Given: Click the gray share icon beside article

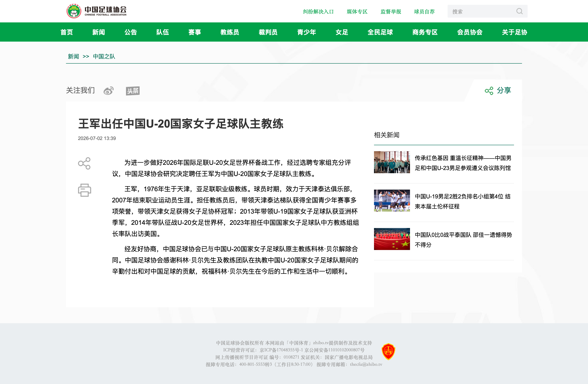Looking at the screenshot, I should [x=84, y=163].
